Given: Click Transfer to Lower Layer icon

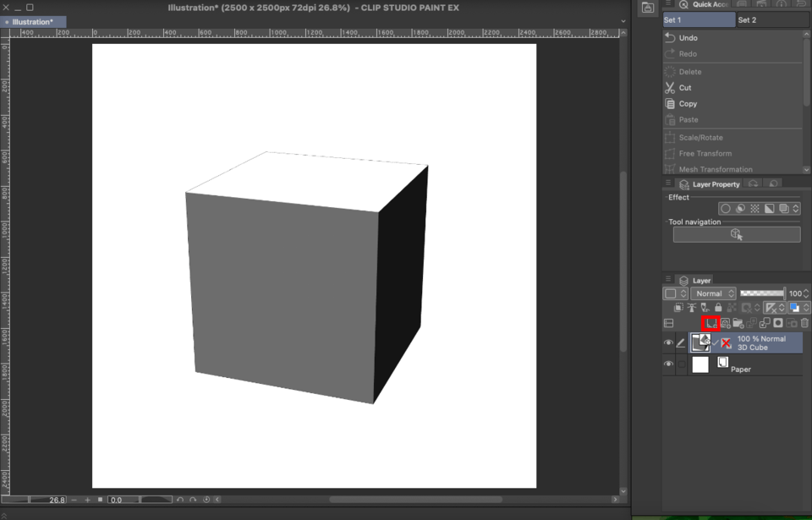Looking at the screenshot, I should 751,323.
